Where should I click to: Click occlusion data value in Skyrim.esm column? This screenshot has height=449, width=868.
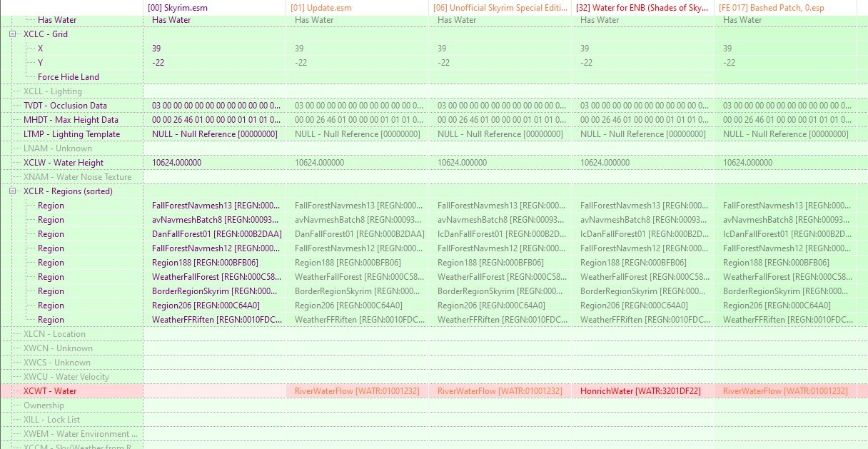[216, 106]
